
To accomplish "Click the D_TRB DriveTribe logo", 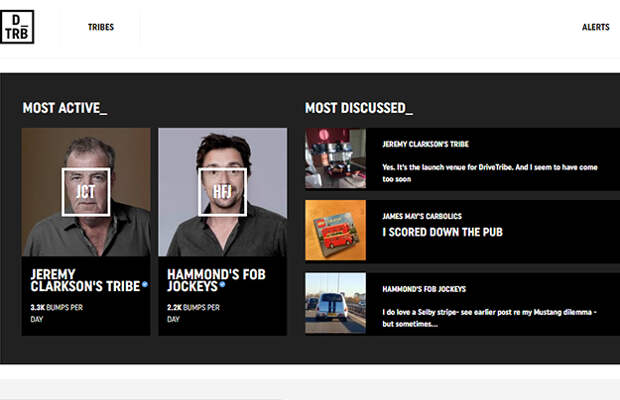I will (x=17, y=27).
